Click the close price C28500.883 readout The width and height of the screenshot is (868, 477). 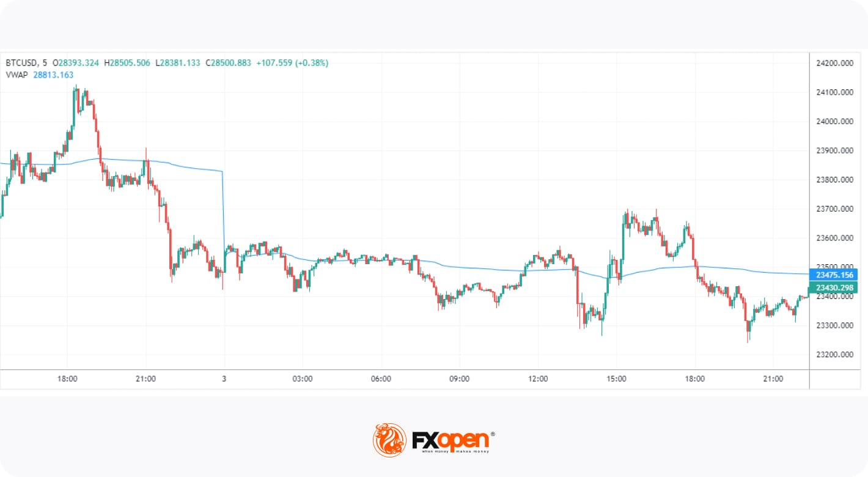point(228,62)
